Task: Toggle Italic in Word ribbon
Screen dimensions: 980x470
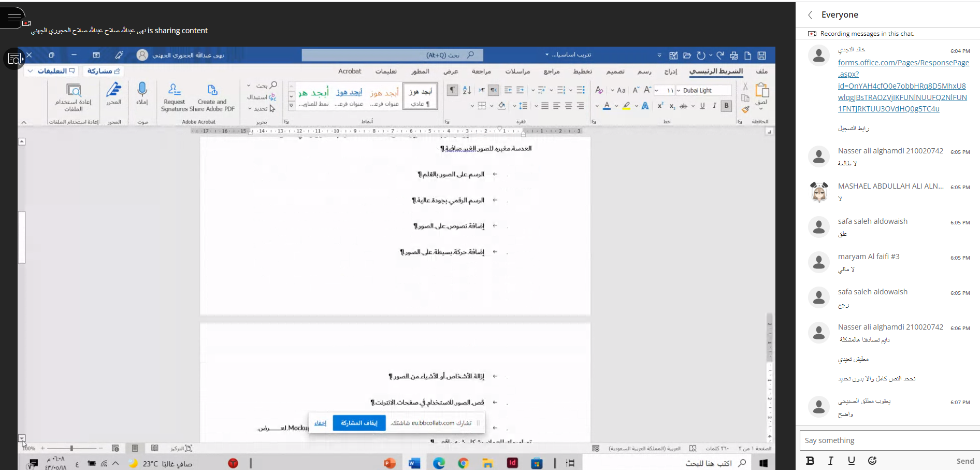Action: pyautogui.click(x=714, y=106)
